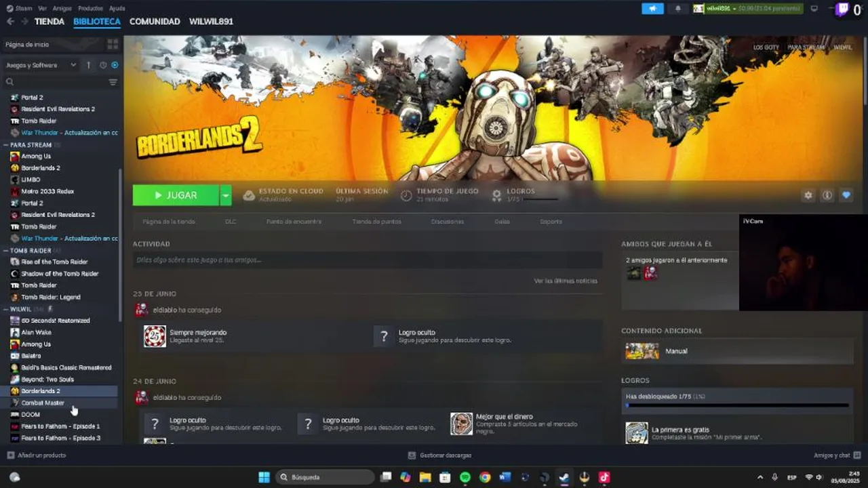Open the dropdown arrow beside JUGAR
This screenshot has width=868, height=488.
226,195
